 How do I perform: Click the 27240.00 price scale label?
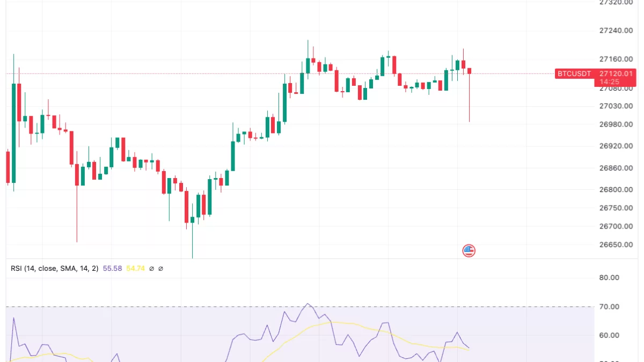point(616,30)
